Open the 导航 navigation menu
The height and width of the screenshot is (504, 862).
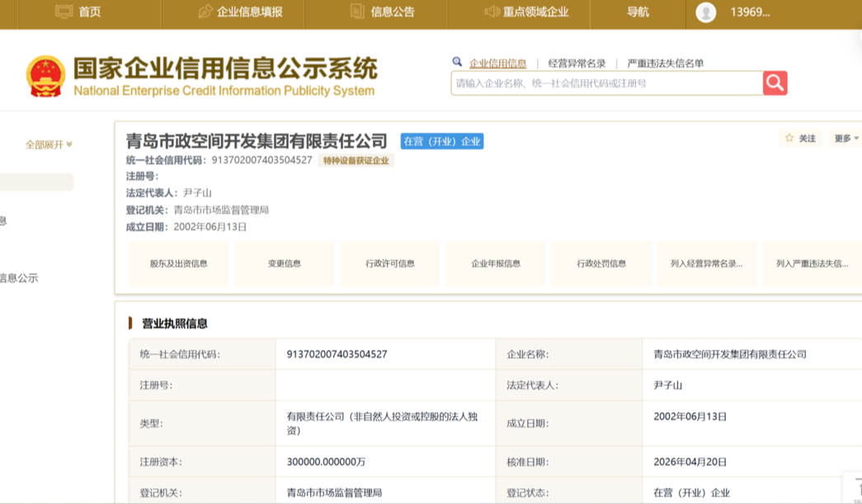click(638, 12)
